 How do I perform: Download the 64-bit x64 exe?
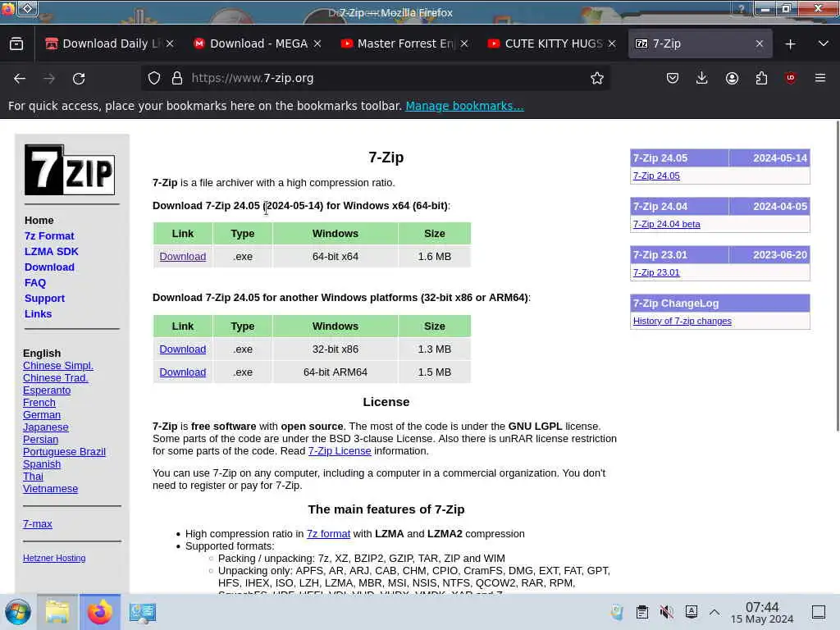click(x=183, y=256)
